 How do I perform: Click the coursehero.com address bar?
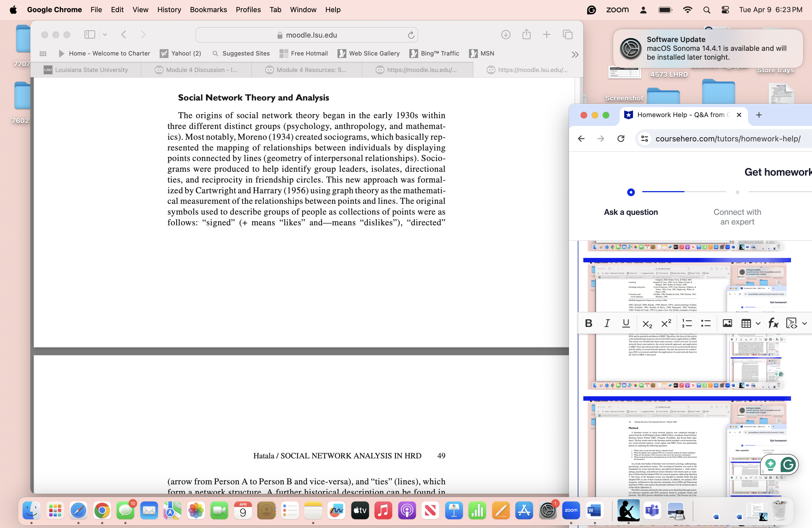coord(727,138)
